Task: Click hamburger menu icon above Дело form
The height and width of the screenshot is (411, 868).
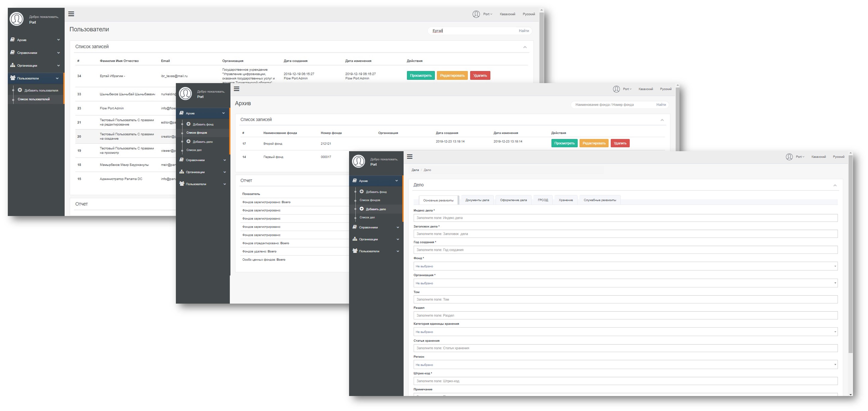Action: (410, 157)
